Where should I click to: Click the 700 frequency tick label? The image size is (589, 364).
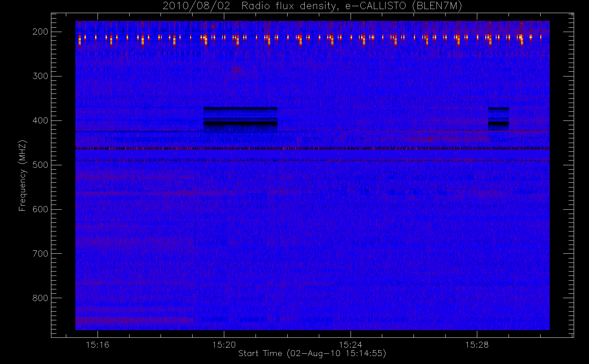40,254
